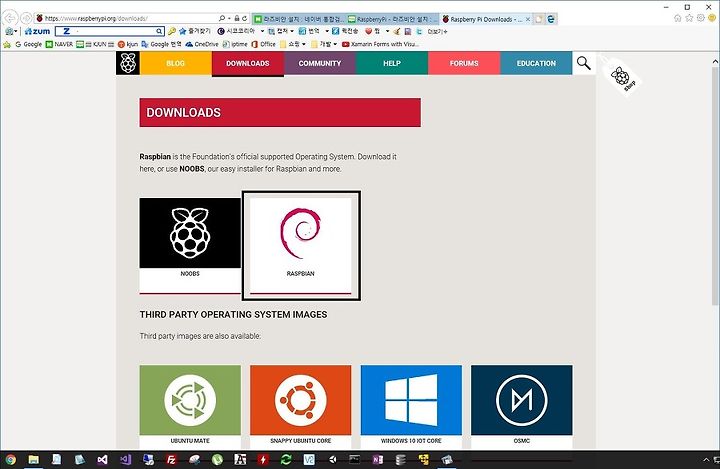Viewport: 720px width, 469px height.
Task: Click the page vertical scrollbar
Action: coord(715,186)
